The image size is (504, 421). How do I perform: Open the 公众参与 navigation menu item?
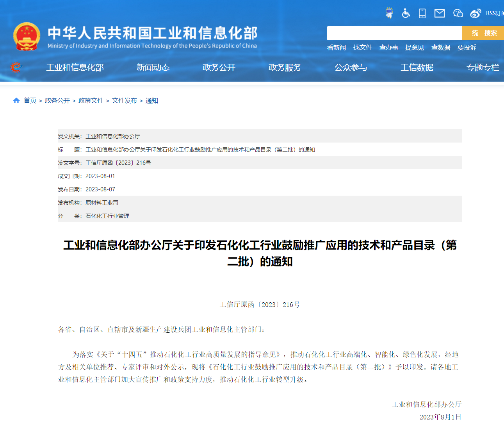click(x=351, y=68)
